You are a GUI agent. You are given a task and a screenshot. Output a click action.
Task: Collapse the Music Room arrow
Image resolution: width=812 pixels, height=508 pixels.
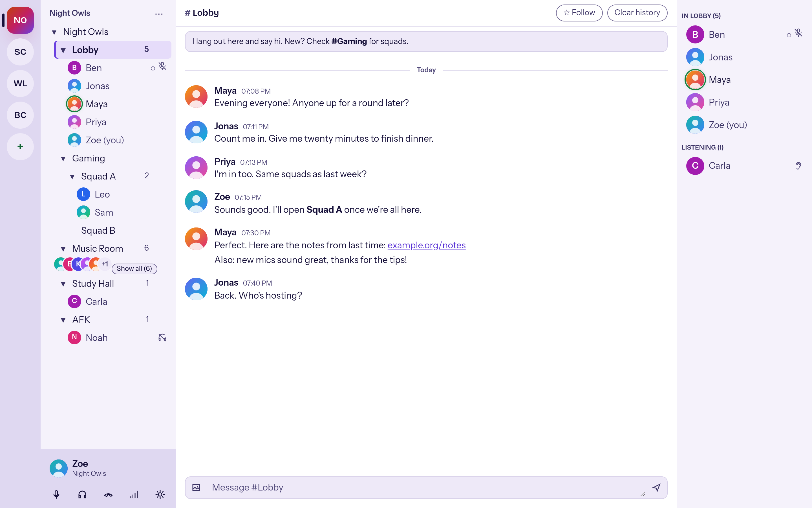(x=63, y=249)
